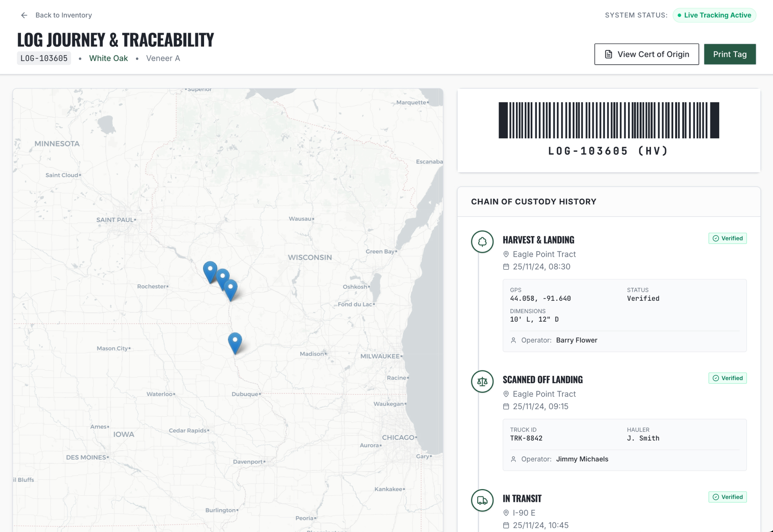Select the calendar icon next to 25/11/24, 08:30
The height and width of the screenshot is (532, 773).
pos(506,266)
